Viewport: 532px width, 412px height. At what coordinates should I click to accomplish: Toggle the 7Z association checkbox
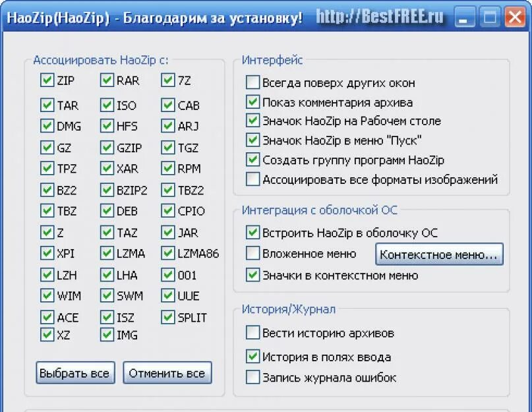pos(168,80)
